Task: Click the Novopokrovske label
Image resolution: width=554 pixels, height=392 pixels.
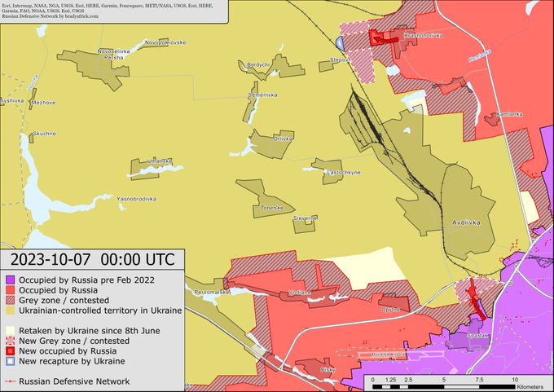Action: pyautogui.click(x=165, y=42)
